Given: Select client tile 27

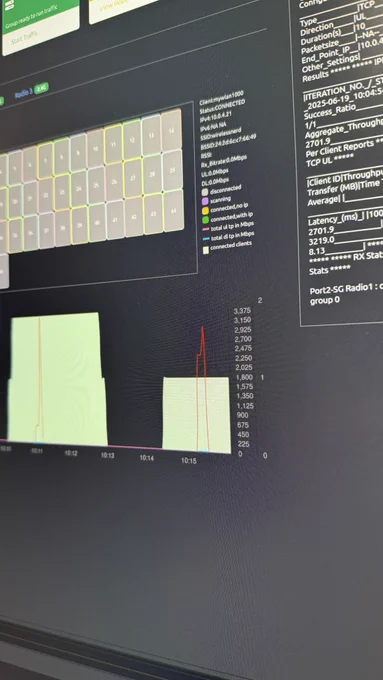Looking at the screenshot, I should (133, 179).
